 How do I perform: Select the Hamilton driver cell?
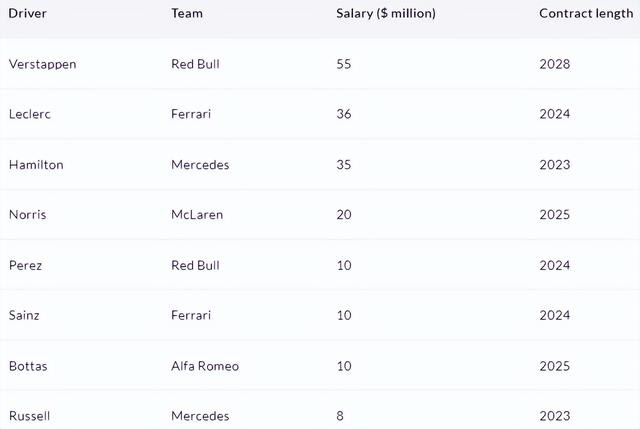click(x=36, y=165)
